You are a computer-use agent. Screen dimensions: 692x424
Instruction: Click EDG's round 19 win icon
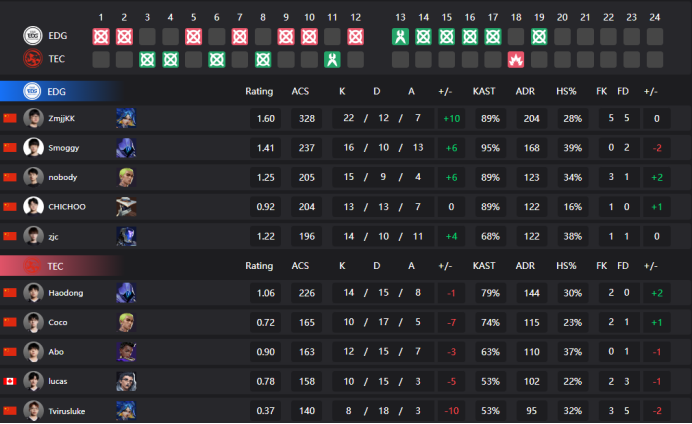tap(539, 37)
